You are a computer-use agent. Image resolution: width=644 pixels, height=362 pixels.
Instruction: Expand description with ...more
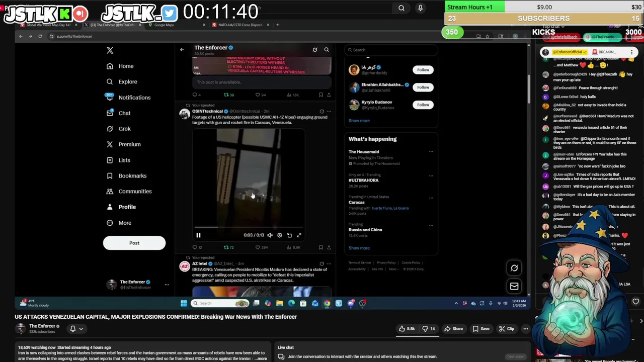point(260,358)
